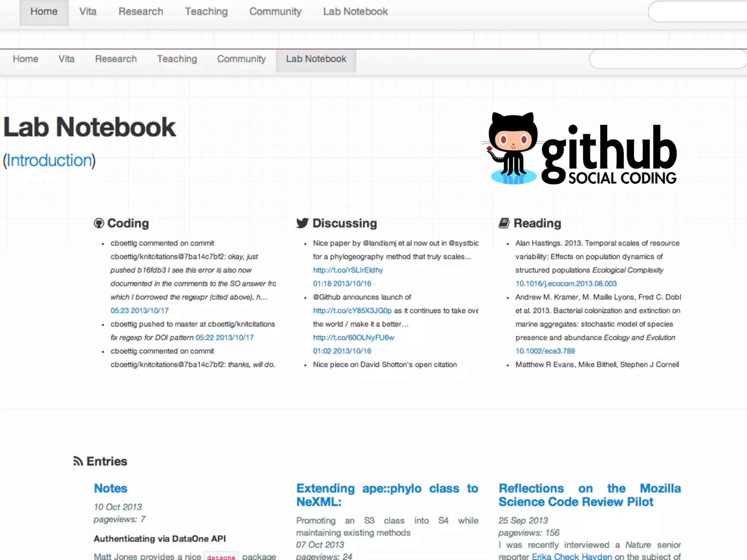
Task: Click the Erika Check Hayden link
Action: pyautogui.click(x=572, y=556)
